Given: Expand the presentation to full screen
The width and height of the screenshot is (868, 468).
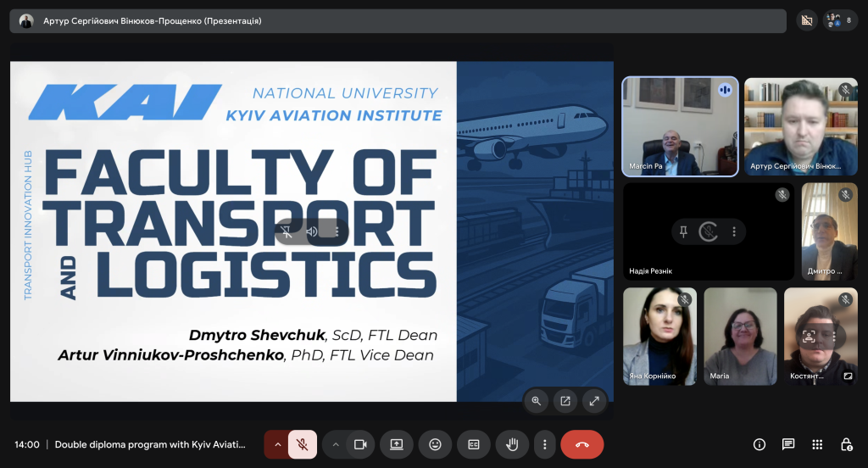Looking at the screenshot, I should (594, 401).
